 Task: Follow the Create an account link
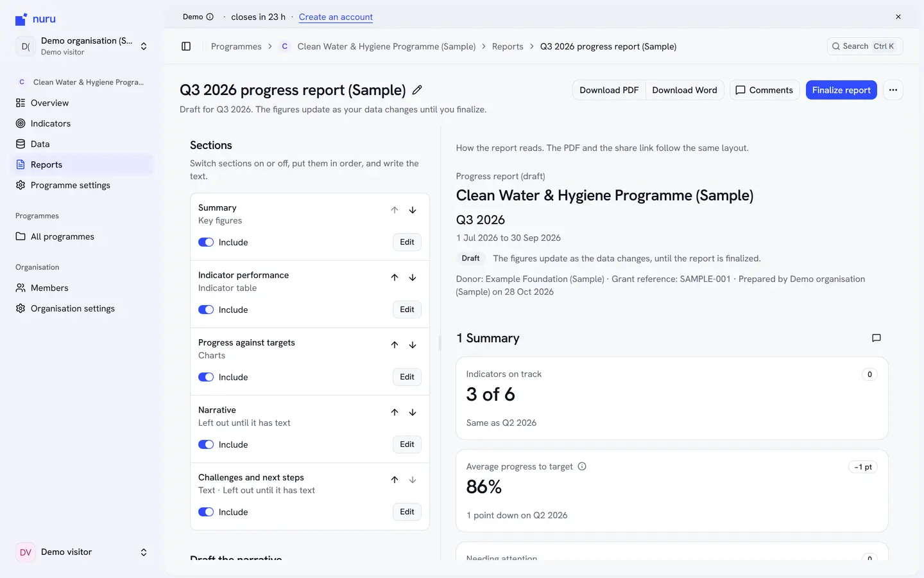coord(336,17)
